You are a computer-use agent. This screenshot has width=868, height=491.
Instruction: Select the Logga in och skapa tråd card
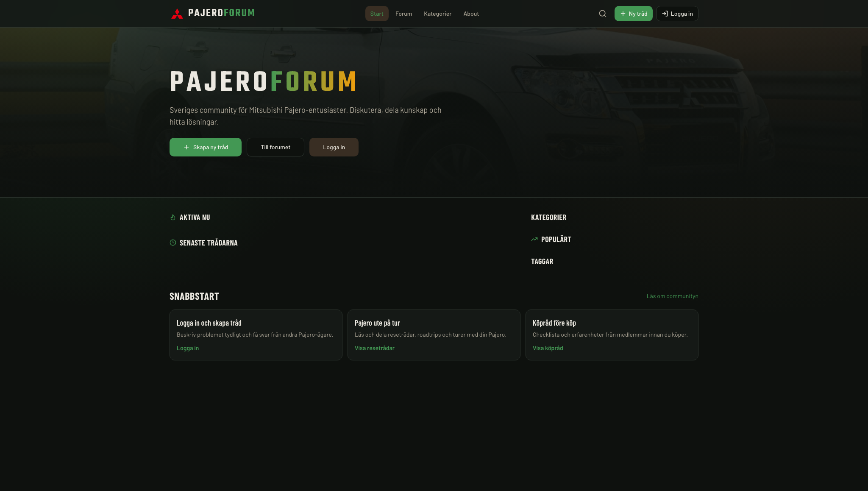(256, 335)
